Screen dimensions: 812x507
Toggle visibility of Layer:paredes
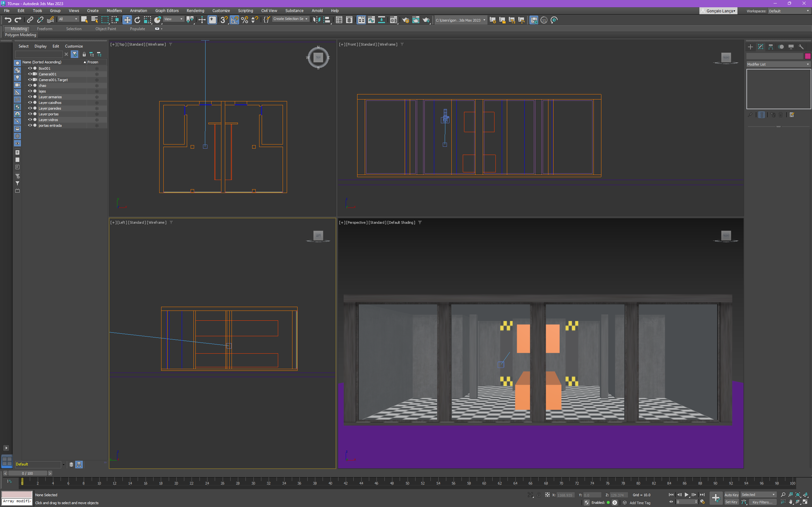[30, 108]
